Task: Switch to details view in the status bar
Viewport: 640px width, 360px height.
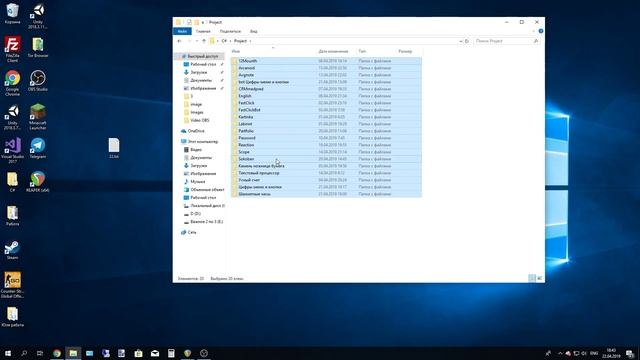Action: [x=531, y=278]
